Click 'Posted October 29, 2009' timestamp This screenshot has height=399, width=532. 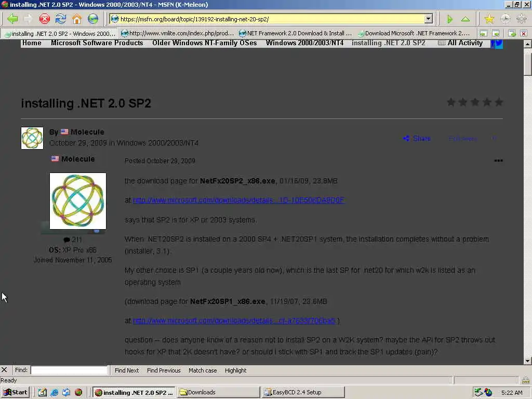[x=160, y=161]
